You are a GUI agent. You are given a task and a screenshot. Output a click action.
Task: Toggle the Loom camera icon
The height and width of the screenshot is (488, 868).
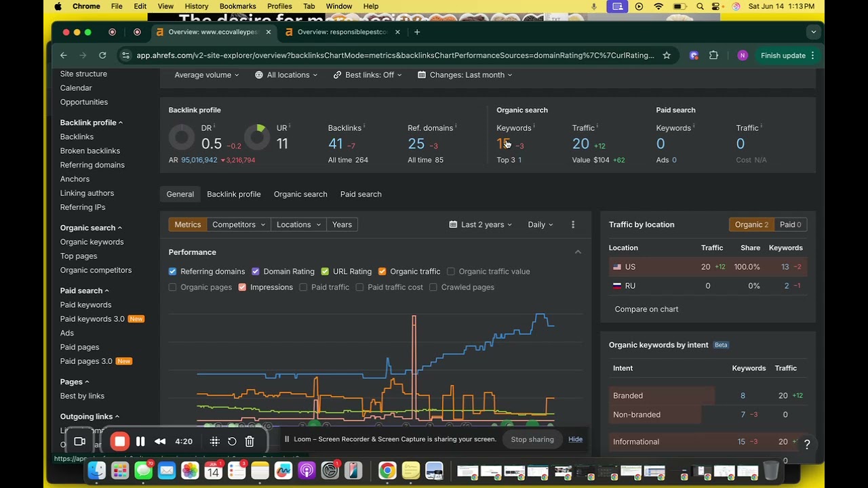tap(80, 441)
